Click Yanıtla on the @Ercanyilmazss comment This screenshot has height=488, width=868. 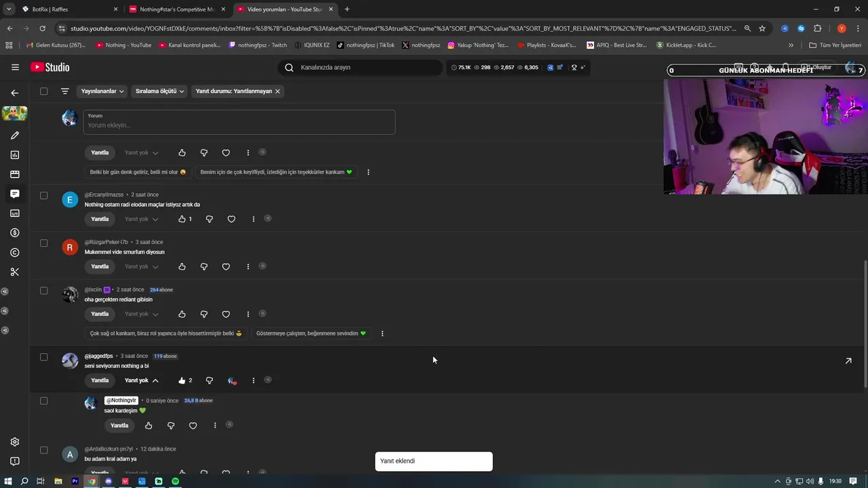(x=100, y=219)
